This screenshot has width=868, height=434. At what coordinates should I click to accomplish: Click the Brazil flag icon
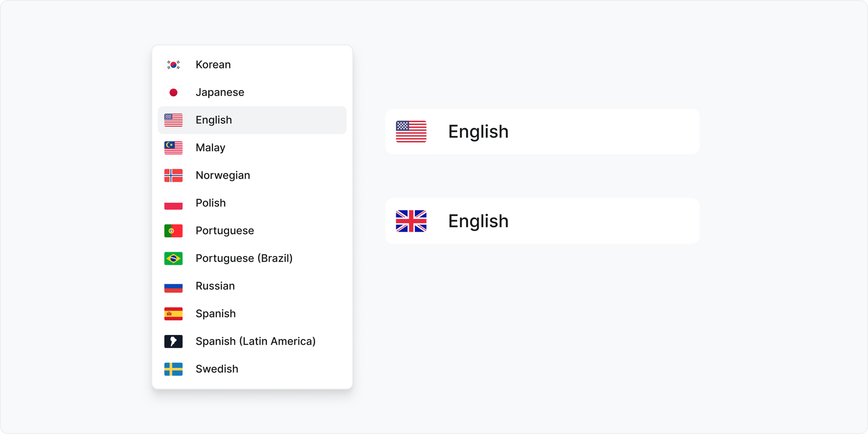click(173, 259)
